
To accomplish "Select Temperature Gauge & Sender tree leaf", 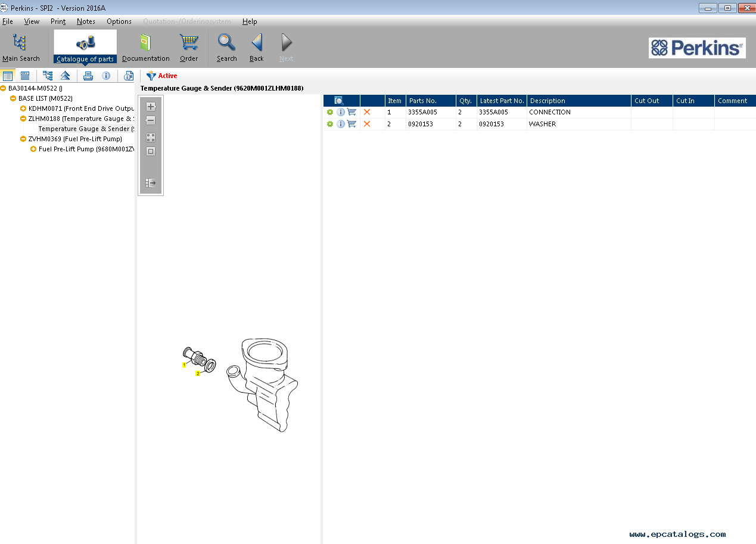I will pyautogui.click(x=86, y=129).
